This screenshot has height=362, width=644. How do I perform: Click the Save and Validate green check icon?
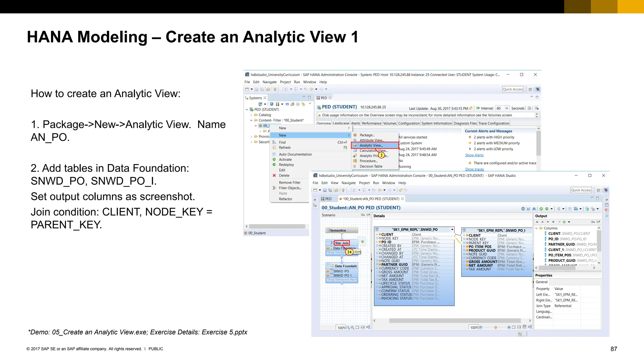[x=541, y=209]
